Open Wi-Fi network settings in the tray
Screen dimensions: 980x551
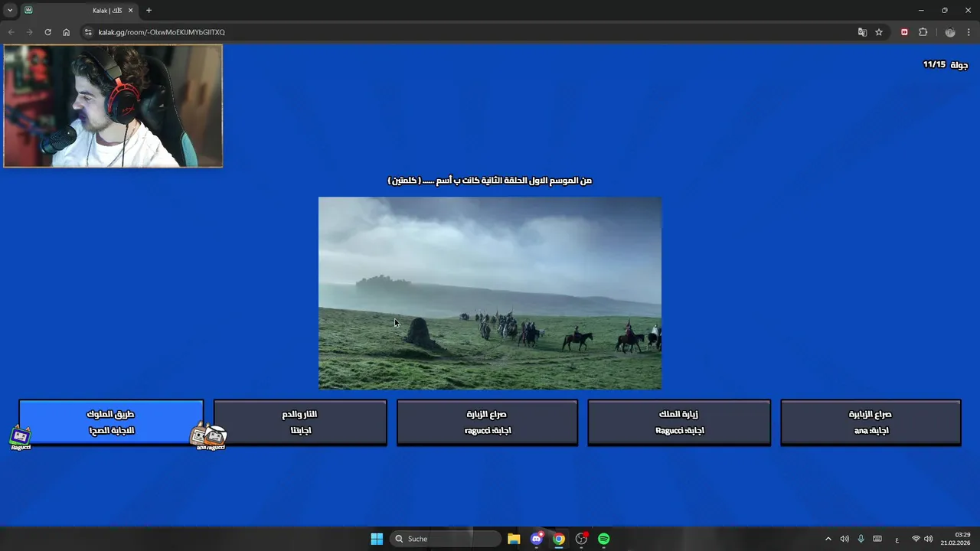coord(916,539)
